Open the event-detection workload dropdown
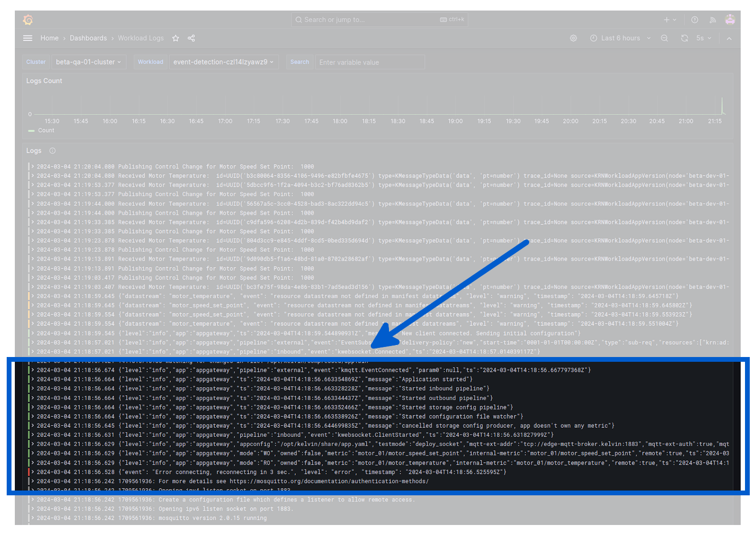Viewport: 756px width, 536px height. pyautogui.click(x=223, y=62)
